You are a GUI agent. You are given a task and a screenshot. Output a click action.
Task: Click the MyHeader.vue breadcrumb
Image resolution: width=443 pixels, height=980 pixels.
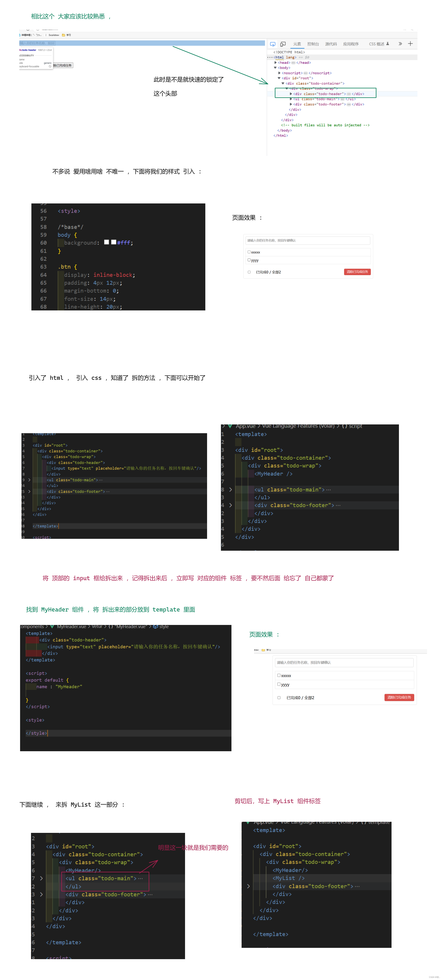[72, 627]
